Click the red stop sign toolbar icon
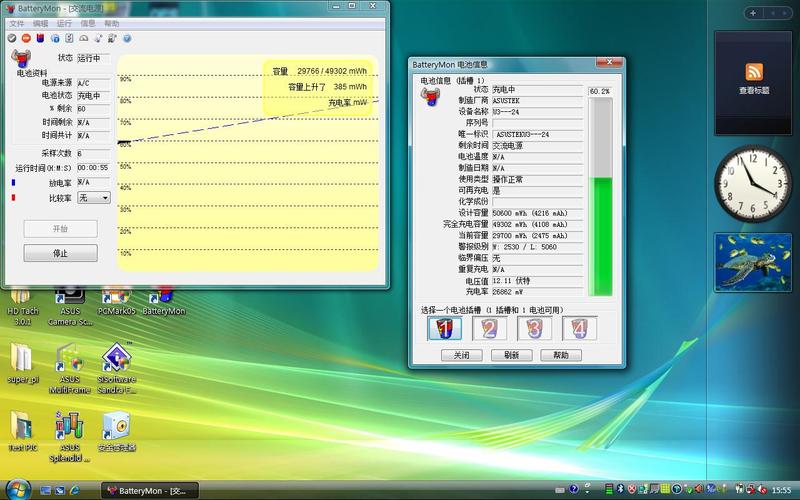This screenshot has height=500, width=800. [26, 38]
